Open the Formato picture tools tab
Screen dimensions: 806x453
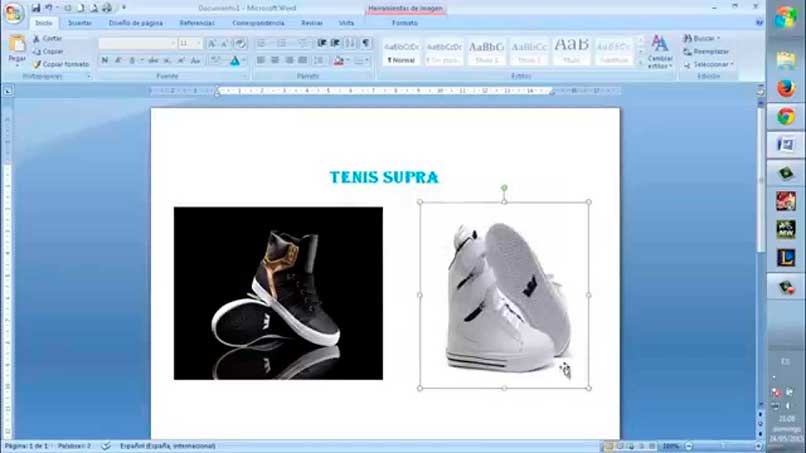(x=405, y=23)
